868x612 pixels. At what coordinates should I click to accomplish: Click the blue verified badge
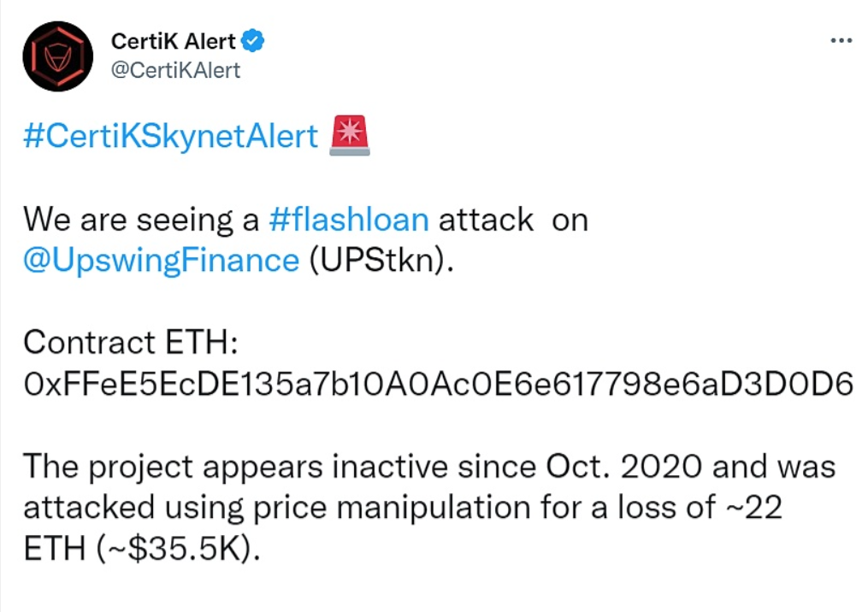(x=254, y=40)
